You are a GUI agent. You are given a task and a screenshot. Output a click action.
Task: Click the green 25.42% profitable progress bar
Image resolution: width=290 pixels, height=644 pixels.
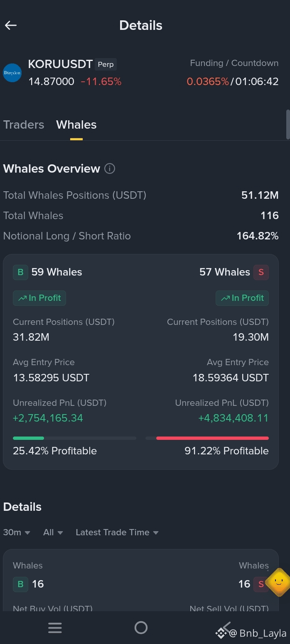tap(74, 438)
